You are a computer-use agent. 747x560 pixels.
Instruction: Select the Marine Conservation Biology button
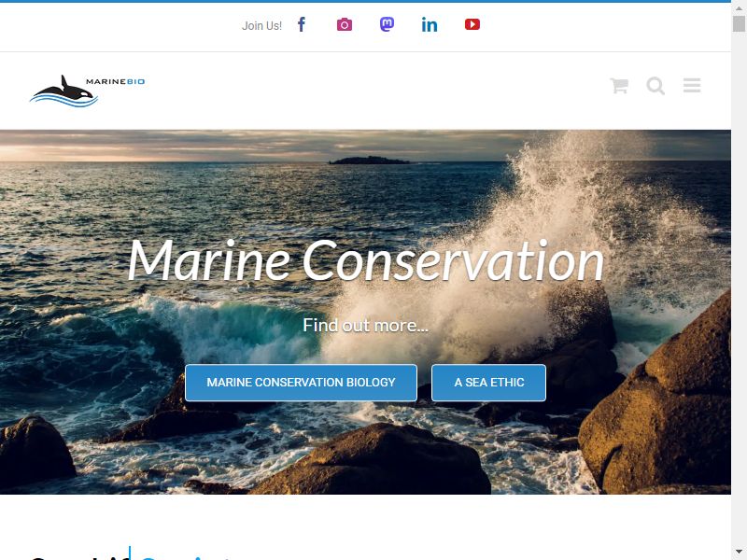[301, 383]
